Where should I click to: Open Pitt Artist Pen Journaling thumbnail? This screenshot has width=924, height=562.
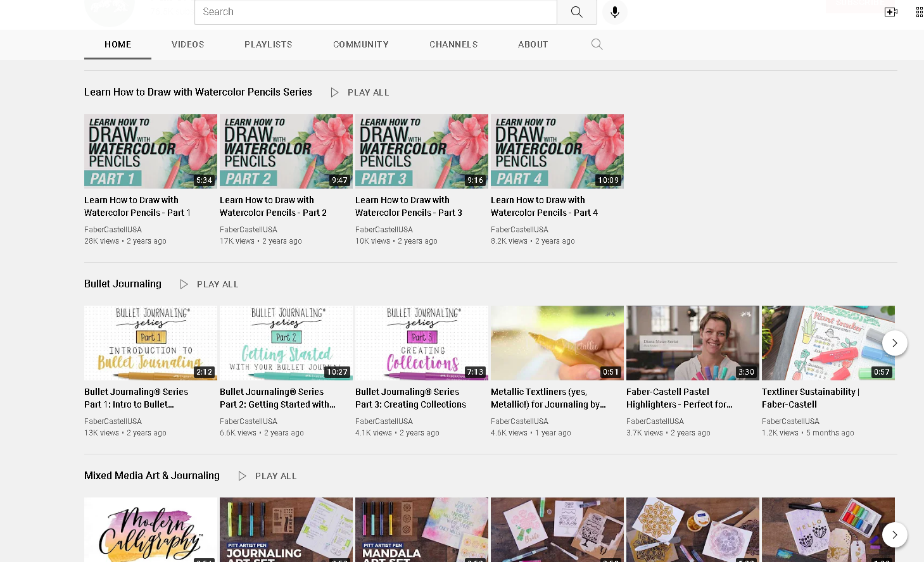(286, 530)
